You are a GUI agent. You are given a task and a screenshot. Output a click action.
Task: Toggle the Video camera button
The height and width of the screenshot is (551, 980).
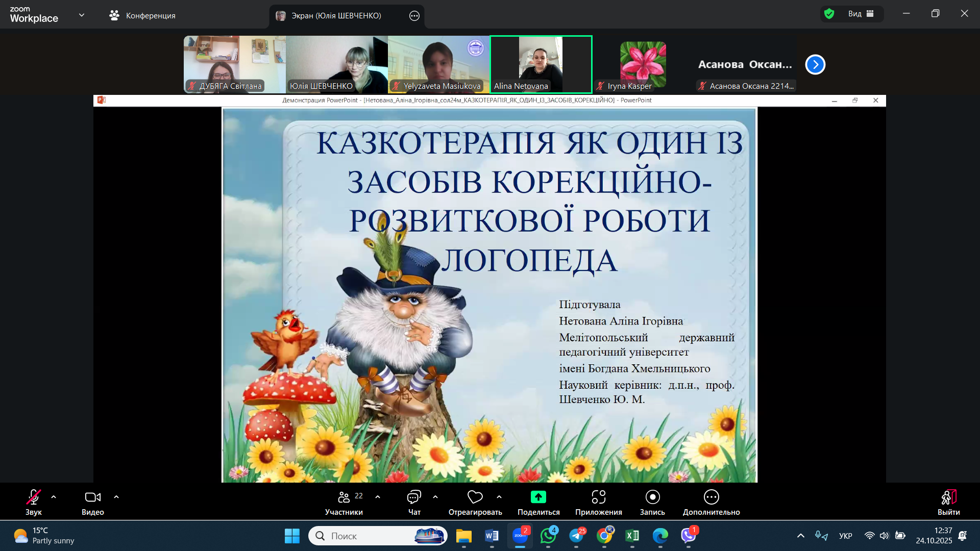coord(92,497)
